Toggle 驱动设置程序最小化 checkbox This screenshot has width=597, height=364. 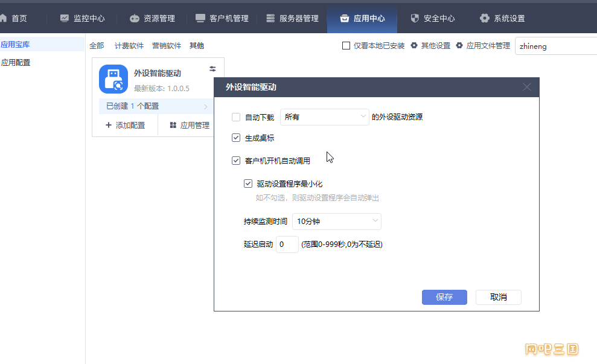pos(248,184)
